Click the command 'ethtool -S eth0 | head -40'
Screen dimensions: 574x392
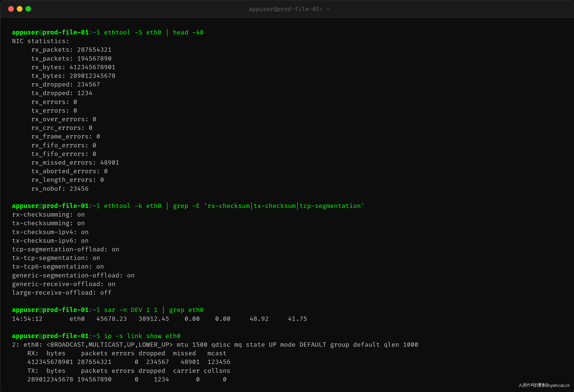click(154, 32)
